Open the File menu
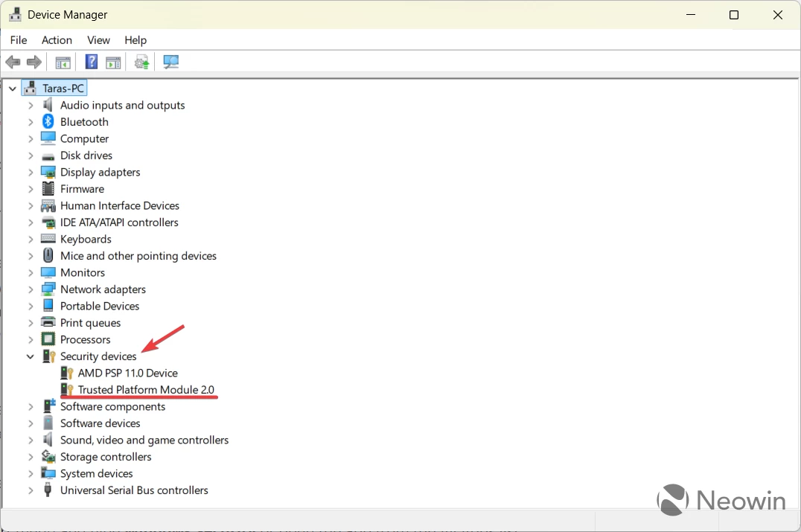 (x=18, y=40)
